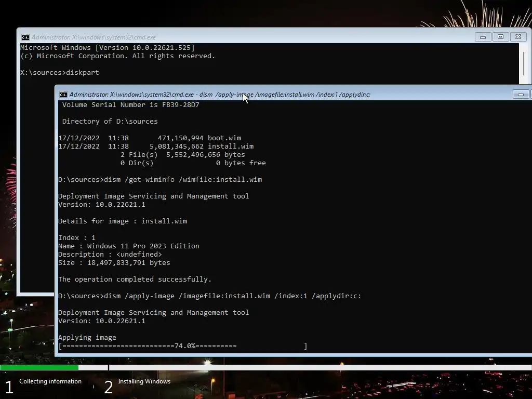Click 'The operation completed successfully.' message
Screen dimensions: 532x399
click(135, 279)
